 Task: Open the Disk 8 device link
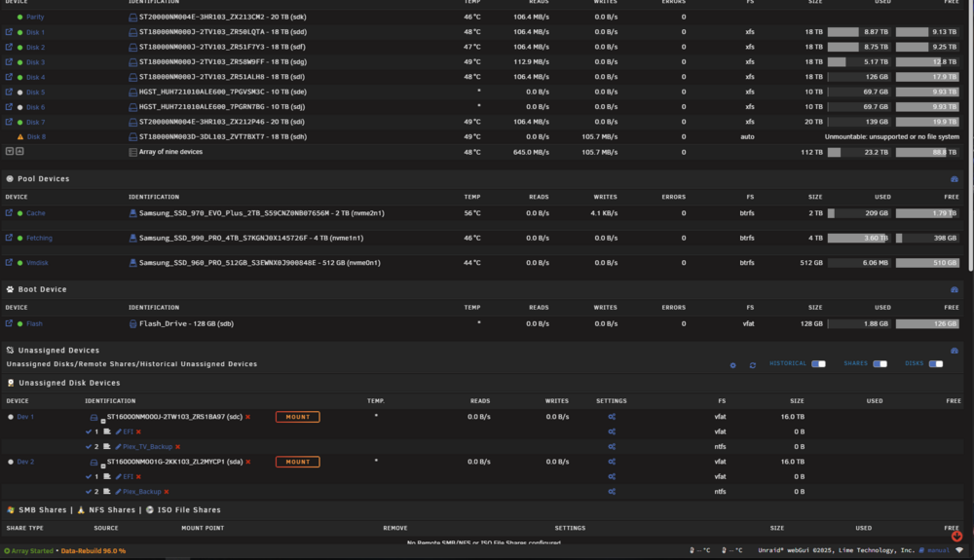pos(36,137)
